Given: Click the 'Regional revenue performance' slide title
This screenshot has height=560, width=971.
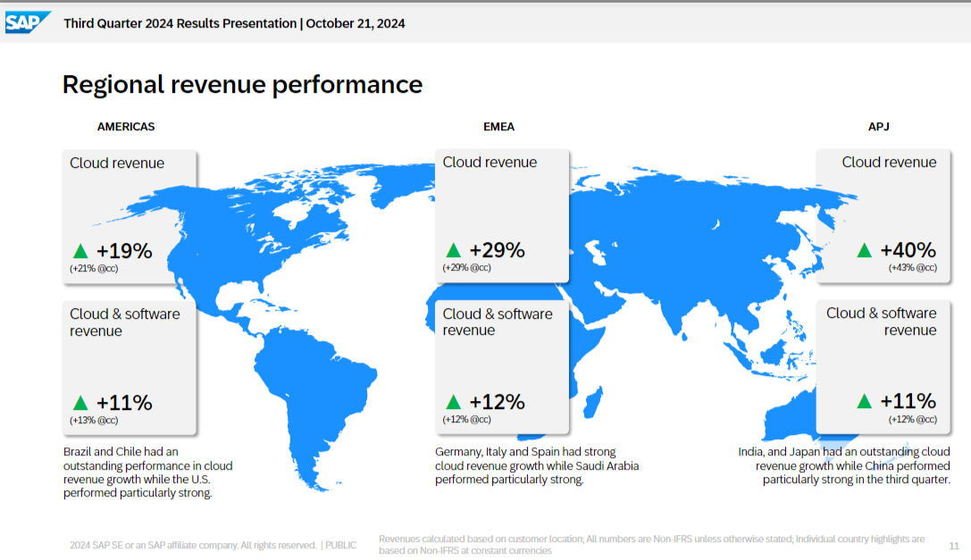Looking at the screenshot, I should [242, 85].
